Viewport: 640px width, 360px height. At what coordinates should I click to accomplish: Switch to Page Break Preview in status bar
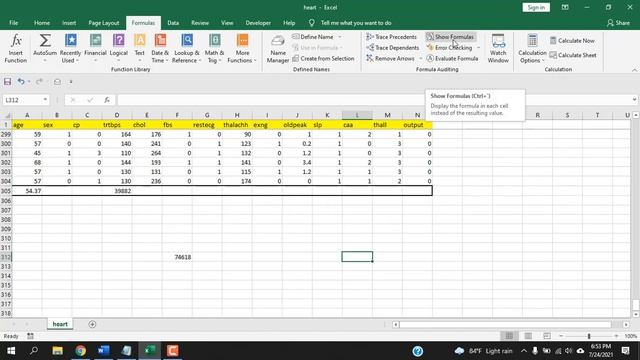point(547,336)
